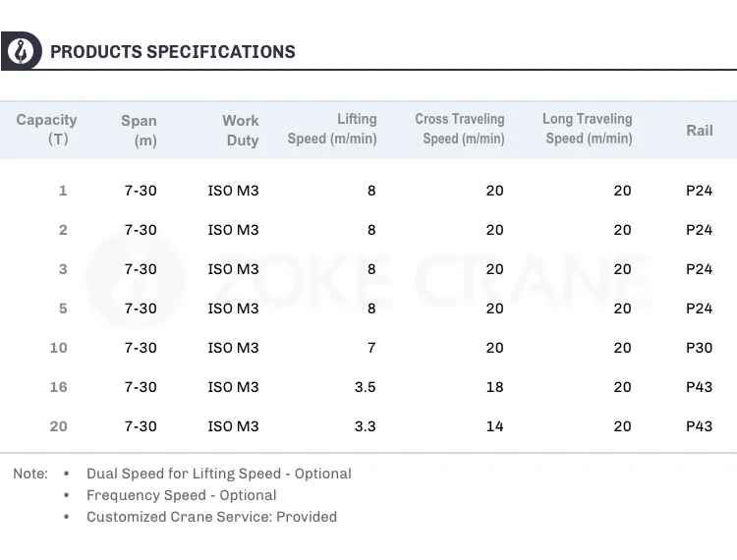Click the lifting speed value 3.3

click(x=365, y=426)
